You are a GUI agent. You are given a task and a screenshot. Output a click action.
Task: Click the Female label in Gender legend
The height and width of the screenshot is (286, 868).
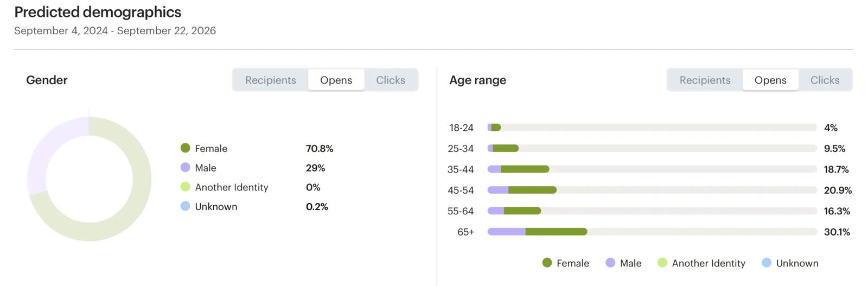211,148
